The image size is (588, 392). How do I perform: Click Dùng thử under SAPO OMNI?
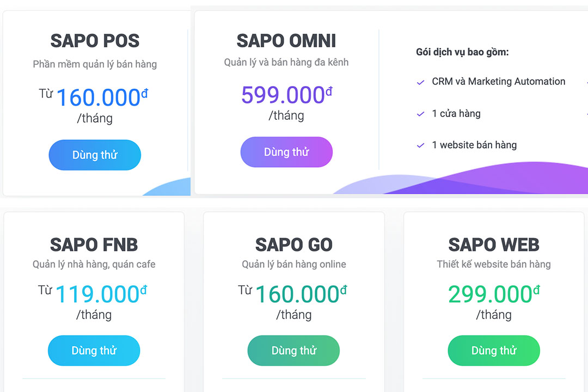coord(286,152)
